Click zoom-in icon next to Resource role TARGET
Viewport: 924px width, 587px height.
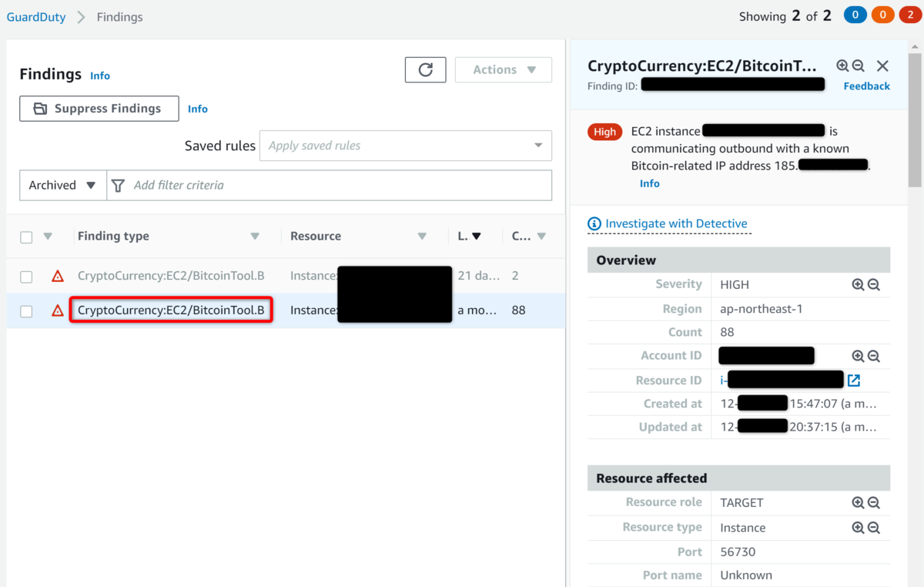(x=858, y=502)
